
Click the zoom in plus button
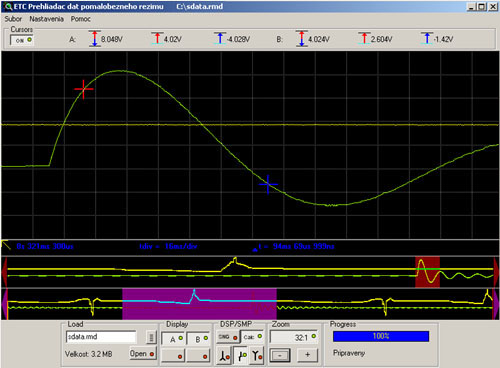(x=307, y=355)
